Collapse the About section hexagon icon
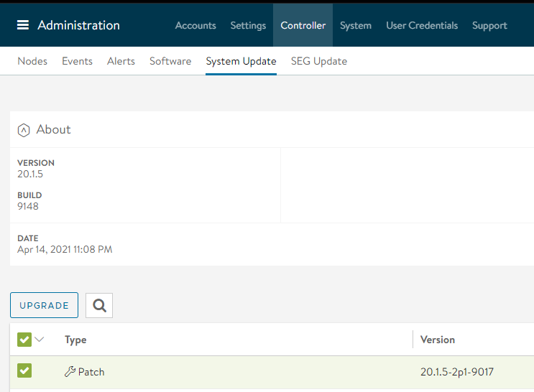534x392 pixels. 24,130
